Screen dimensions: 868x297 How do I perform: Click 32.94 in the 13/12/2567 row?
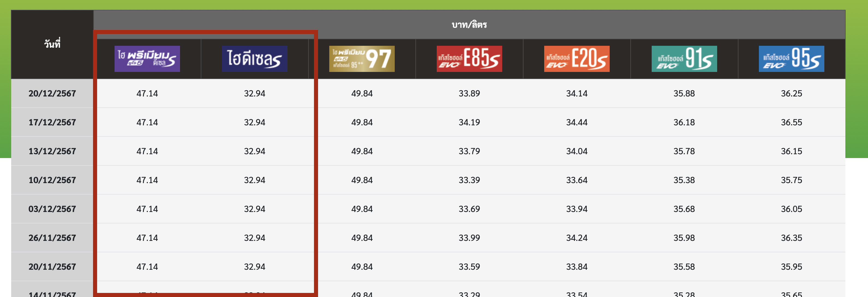click(x=255, y=151)
